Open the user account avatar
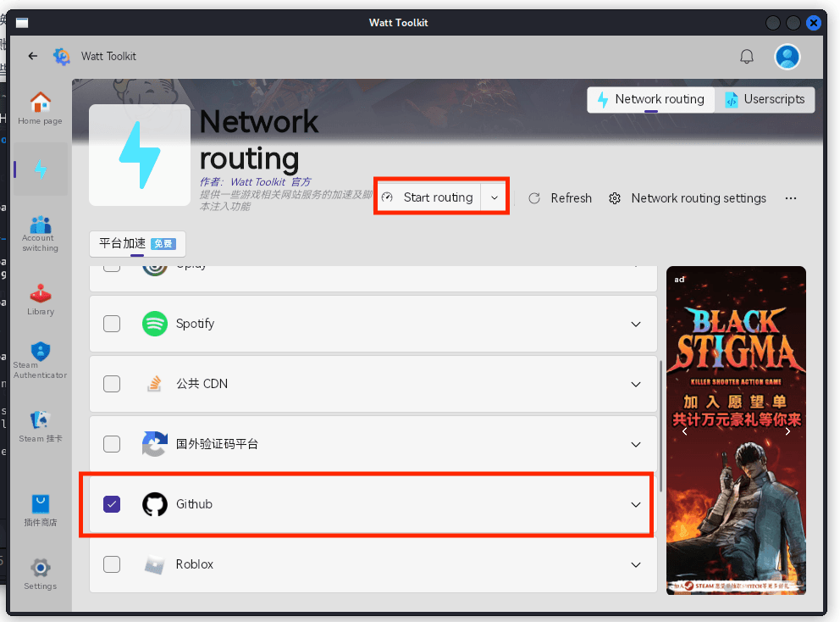 (x=787, y=56)
